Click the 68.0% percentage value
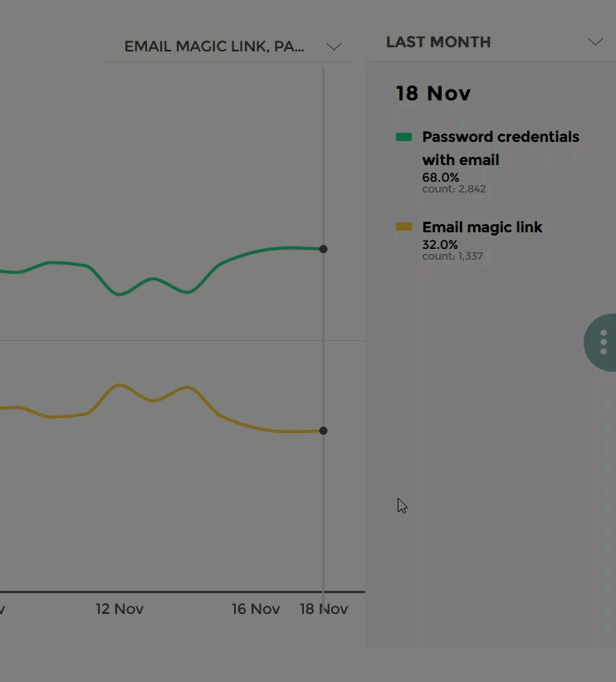 [441, 178]
